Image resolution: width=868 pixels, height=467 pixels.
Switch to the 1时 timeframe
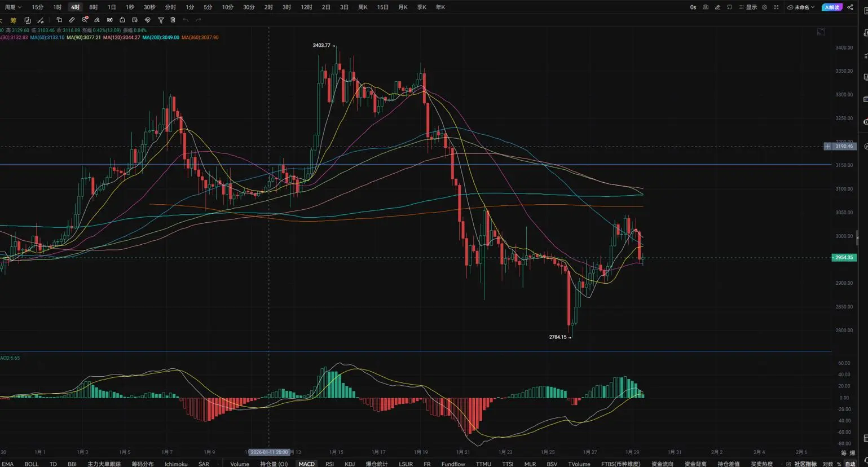[x=57, y=7]
